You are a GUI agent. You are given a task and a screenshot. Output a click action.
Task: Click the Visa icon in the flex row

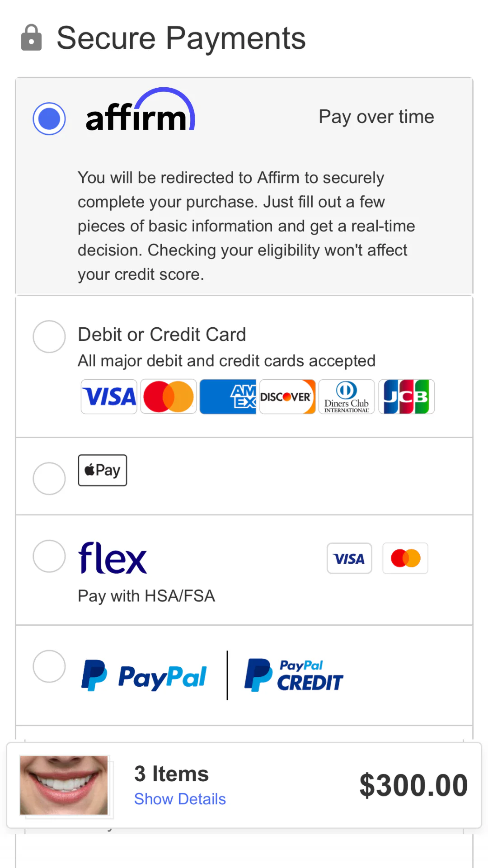[349, 558]
